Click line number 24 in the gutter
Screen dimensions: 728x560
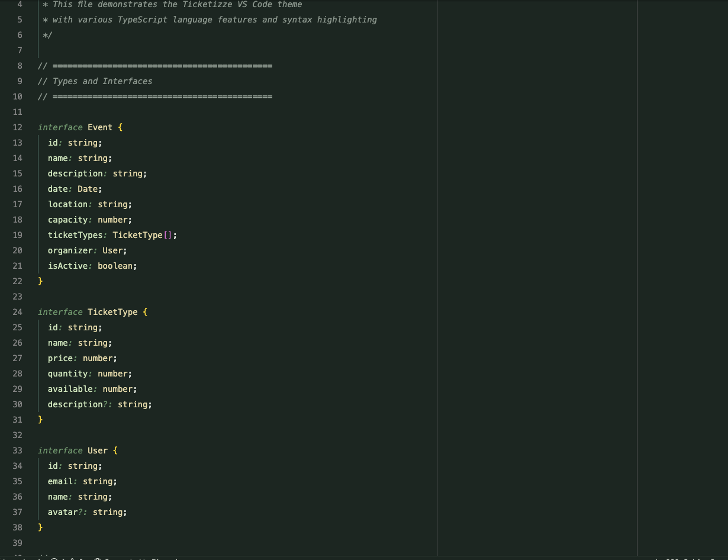coord(17,312)
